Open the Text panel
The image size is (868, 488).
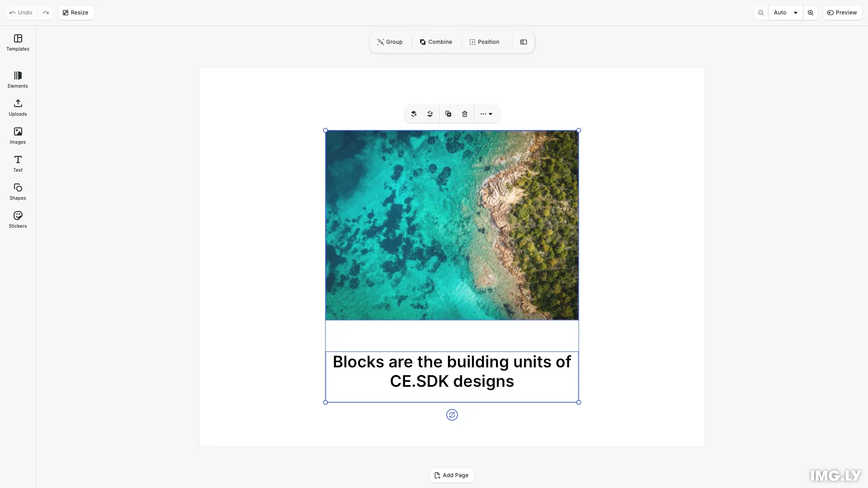[18, 164]
